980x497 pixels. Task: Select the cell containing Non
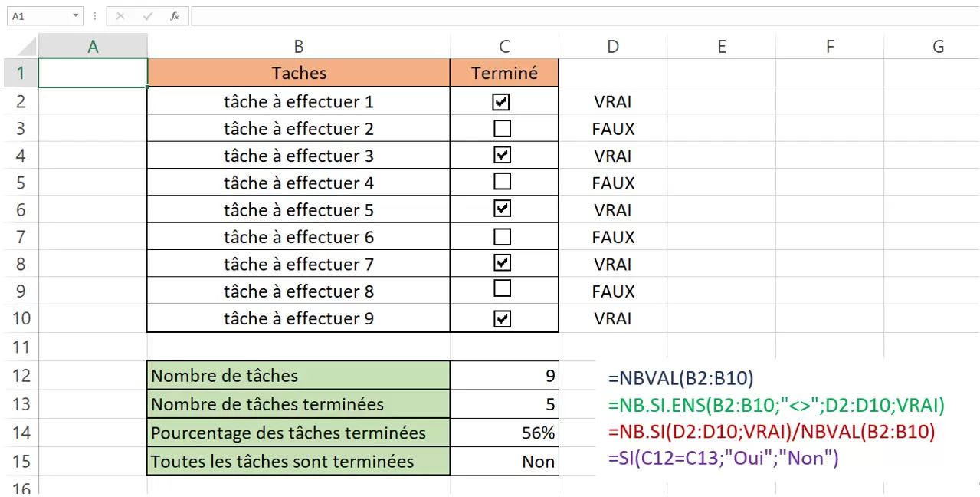504,460
